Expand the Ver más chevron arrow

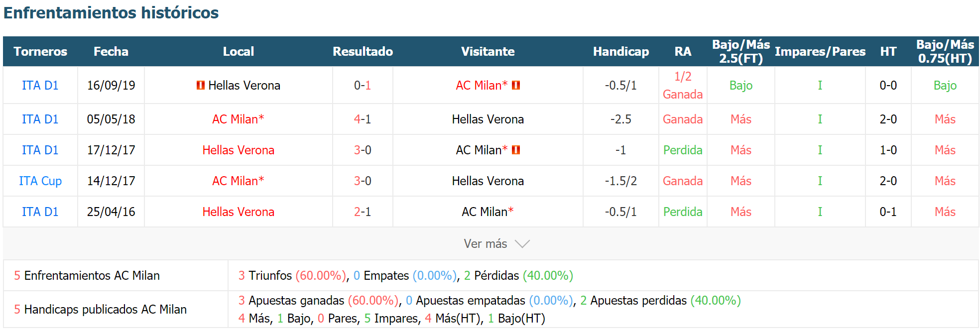pos(522,244)
